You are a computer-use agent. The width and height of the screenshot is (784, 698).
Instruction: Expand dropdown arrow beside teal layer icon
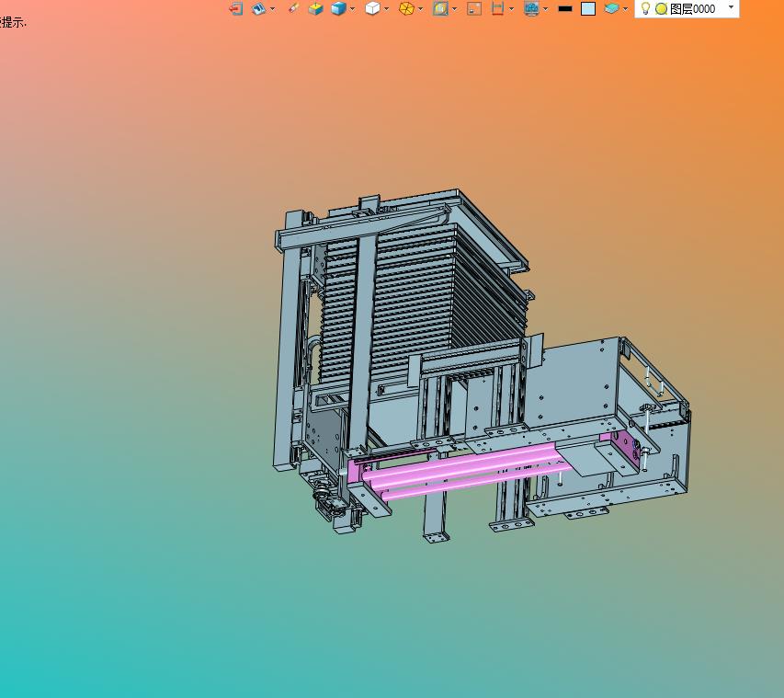[626, 9]
